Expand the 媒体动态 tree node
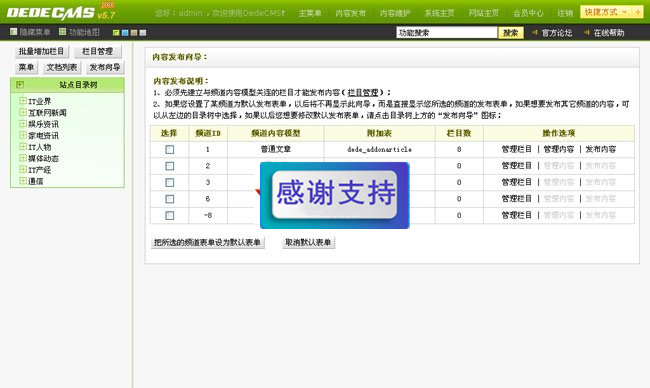650x388 pixels. 23,158
